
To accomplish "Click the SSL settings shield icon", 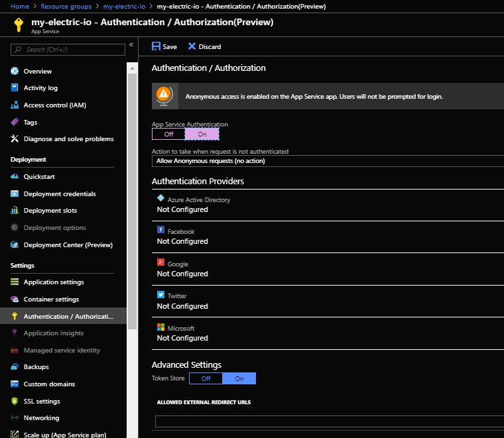I will [15, 401].
